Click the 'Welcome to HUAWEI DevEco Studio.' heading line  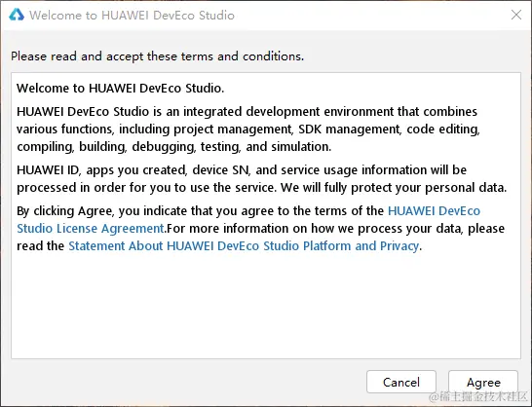point(121,89)
